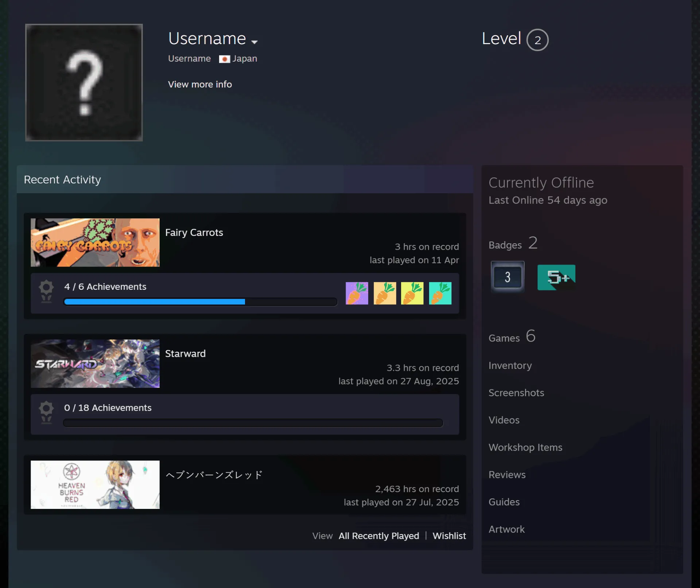Open the 5+ games collector badge
This screenshot has height=588, width=700.
(x=556, y=277)
